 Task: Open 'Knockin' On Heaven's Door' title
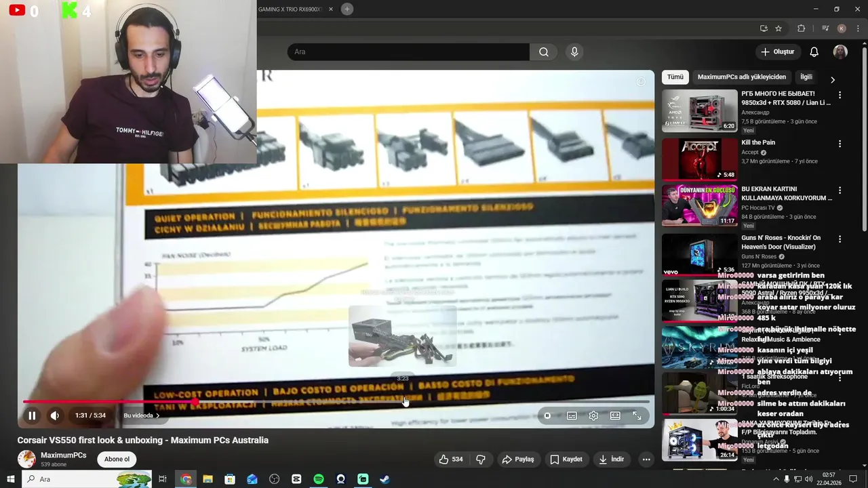point(781,243)
